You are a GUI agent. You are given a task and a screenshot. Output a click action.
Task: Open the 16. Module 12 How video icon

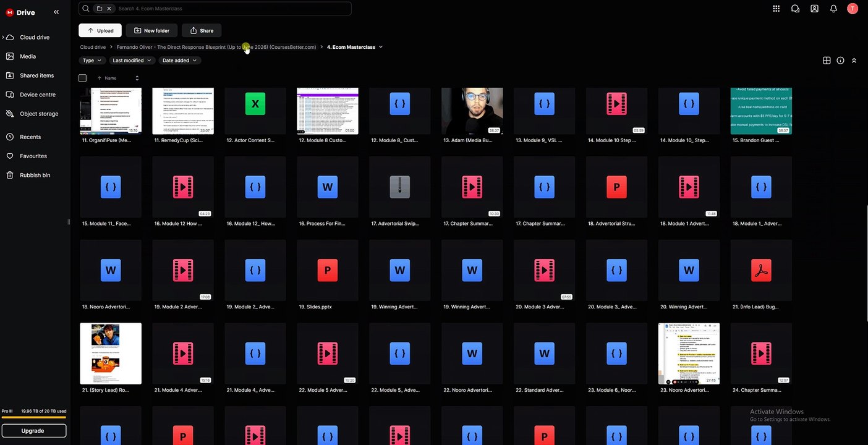(x=183, y=187)
